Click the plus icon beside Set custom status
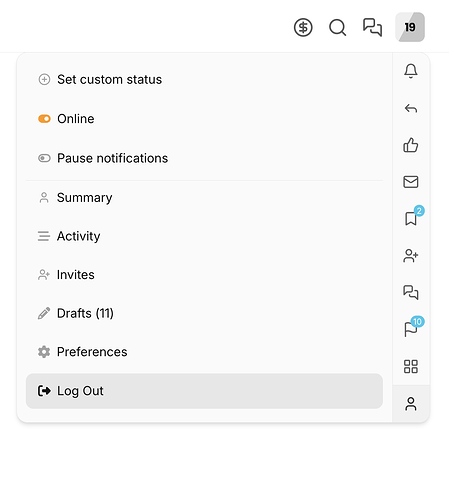Image resolution: width=449 pixels, height=499 pixels. (44, 79)
